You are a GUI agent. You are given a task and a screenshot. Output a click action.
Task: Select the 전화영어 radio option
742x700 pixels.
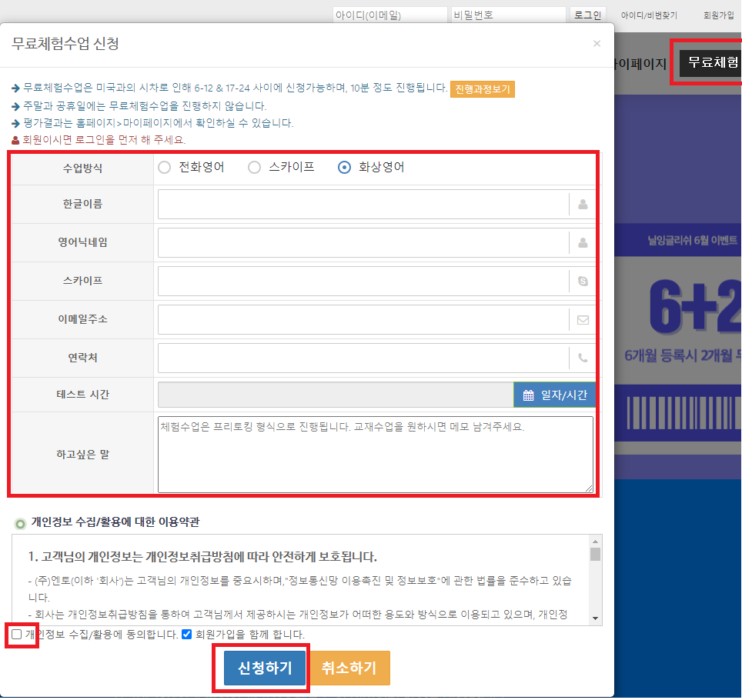(165, 168)
